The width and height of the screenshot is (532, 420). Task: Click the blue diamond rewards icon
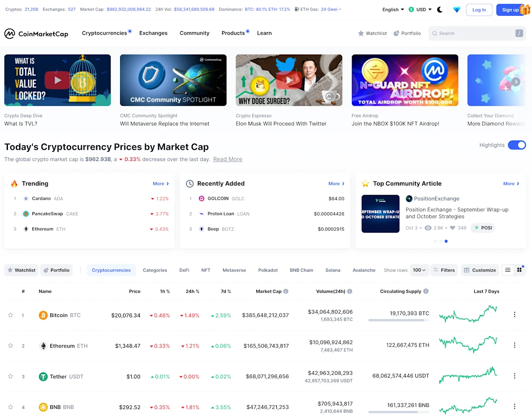click(x=457, y=10)
